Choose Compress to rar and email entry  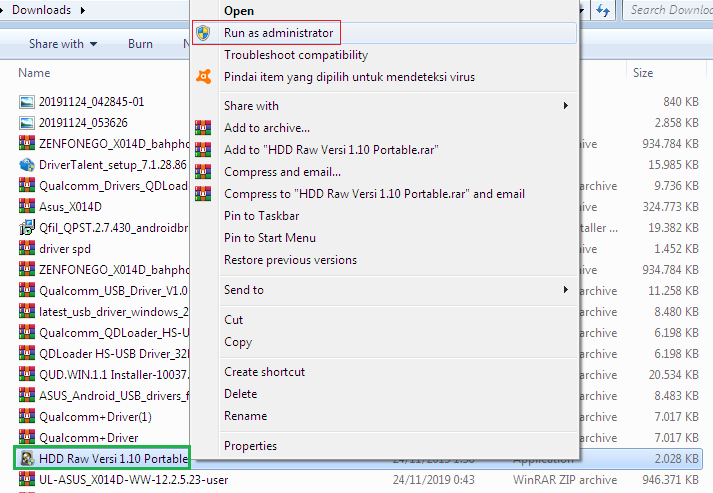pyautogui.click(x=374, y=194)
